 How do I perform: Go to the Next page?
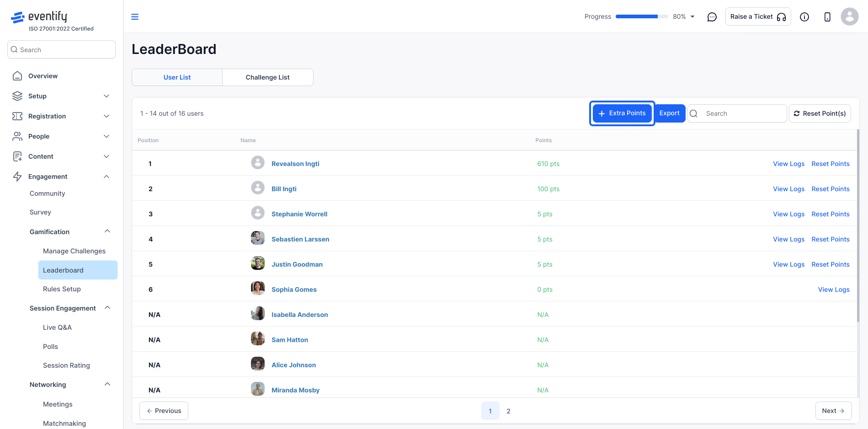click(x=833, y=411)
